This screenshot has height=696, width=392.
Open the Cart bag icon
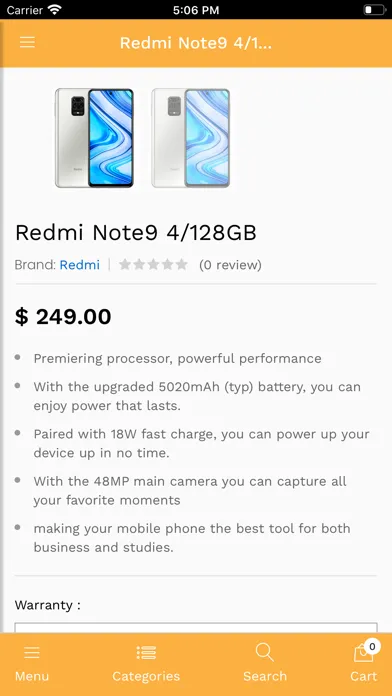click(x=363, y=653)
